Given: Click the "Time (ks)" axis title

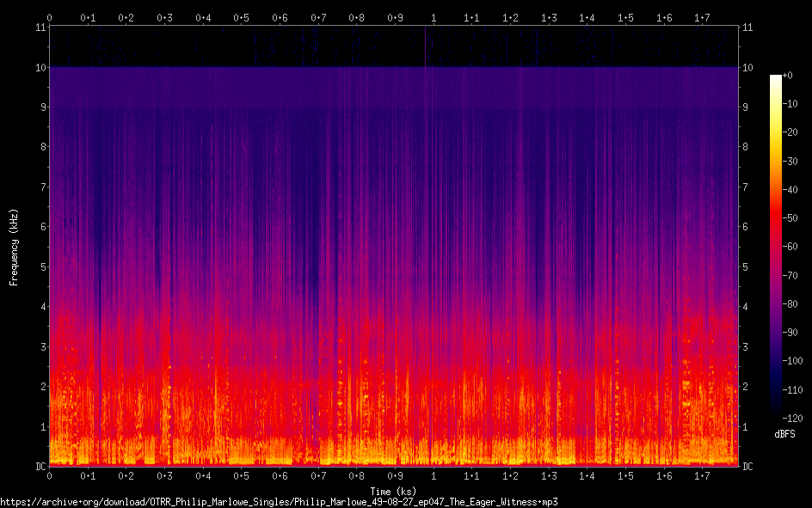Looking at the screenshot, I should pyautogui.click(x=393, y=491).
